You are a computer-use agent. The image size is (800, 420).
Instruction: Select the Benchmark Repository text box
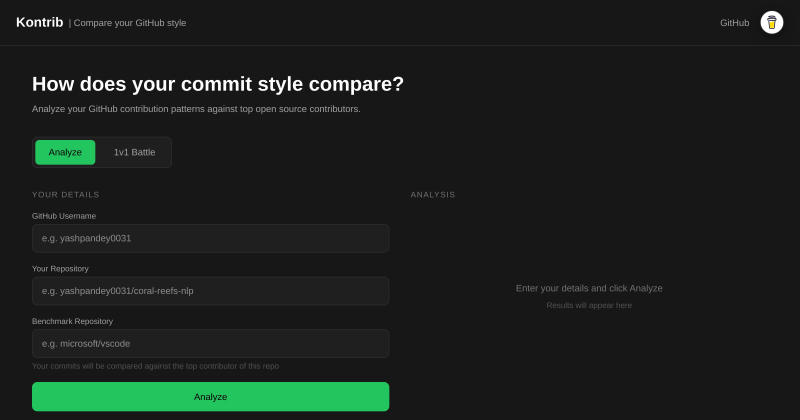210,343
